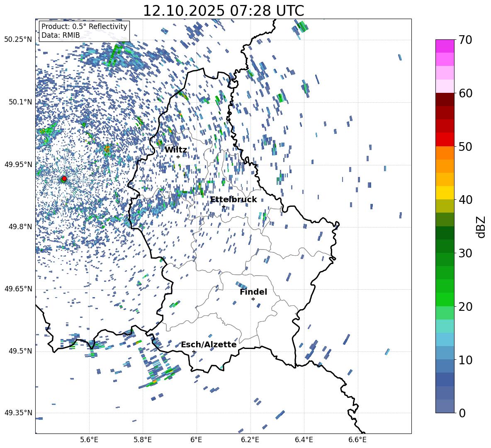Click the colorbar tick label '30'
The image size is (491, 448).
coord(465,253)
